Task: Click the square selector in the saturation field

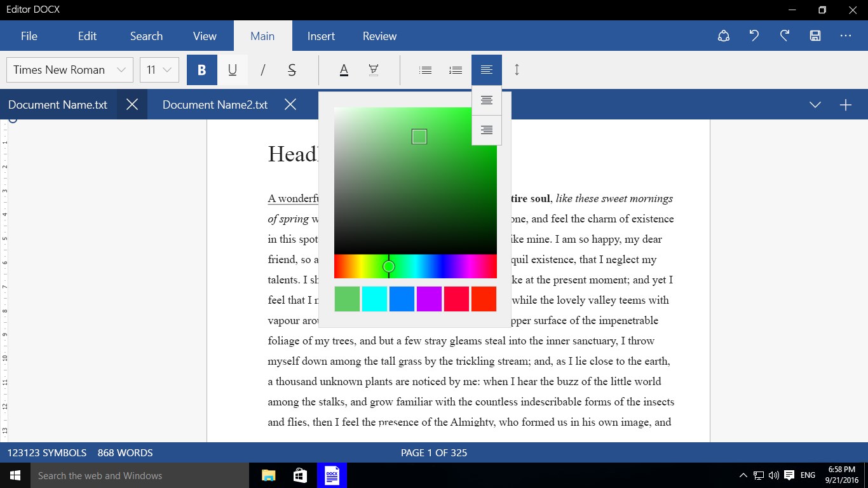Action: coord(419,137)
